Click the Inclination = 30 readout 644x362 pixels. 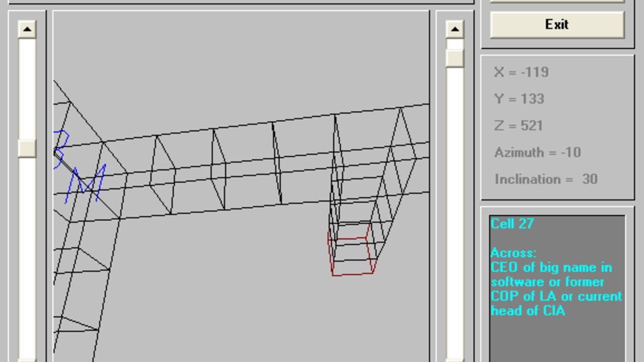pos(546,179)
